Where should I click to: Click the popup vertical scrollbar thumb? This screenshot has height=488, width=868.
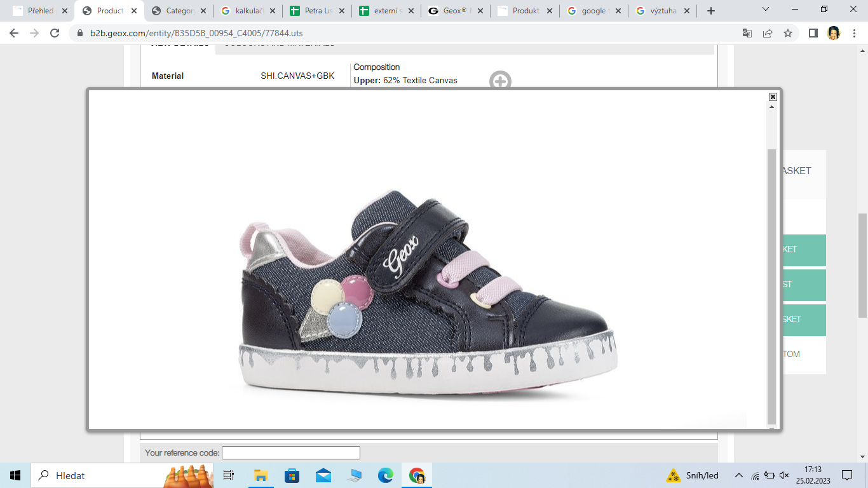[x=771, y=286]
